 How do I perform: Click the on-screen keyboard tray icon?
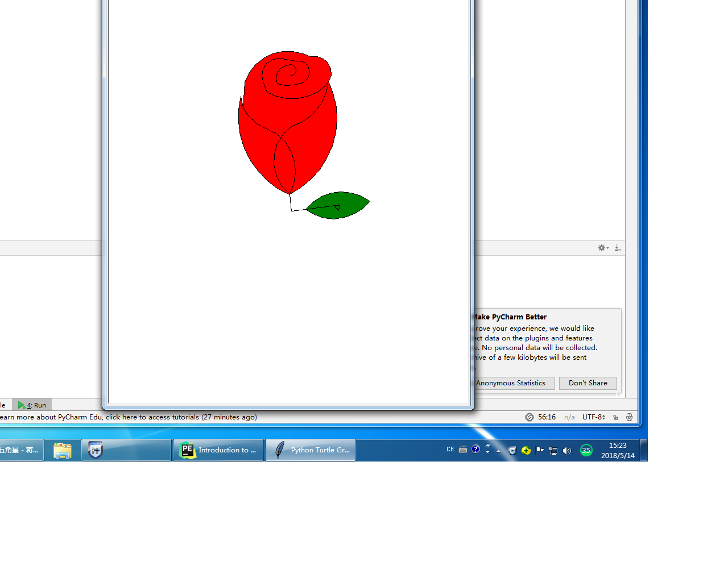463,450
